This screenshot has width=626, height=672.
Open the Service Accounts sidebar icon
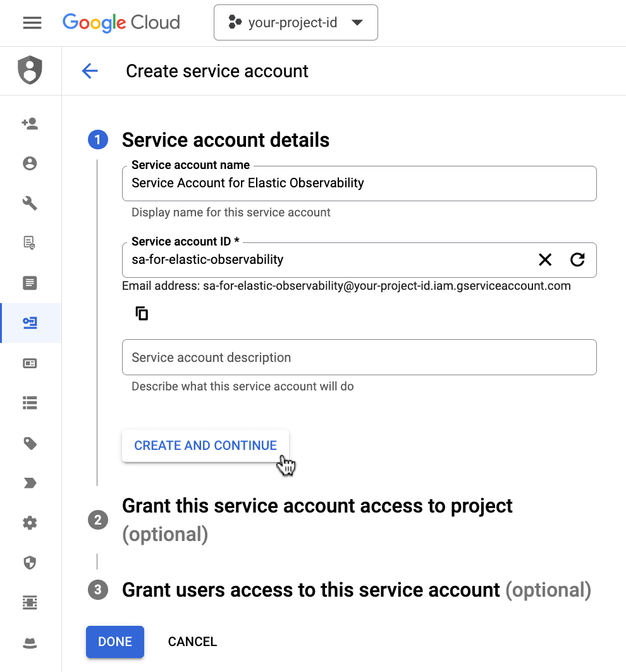(x=30, y=323)
